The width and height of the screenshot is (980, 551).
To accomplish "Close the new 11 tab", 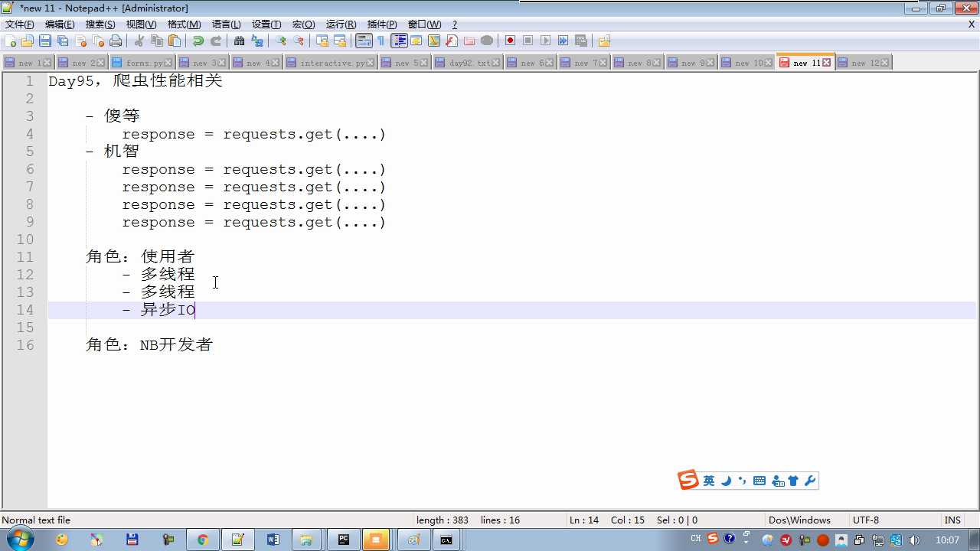I will click(x=826, y=63).
